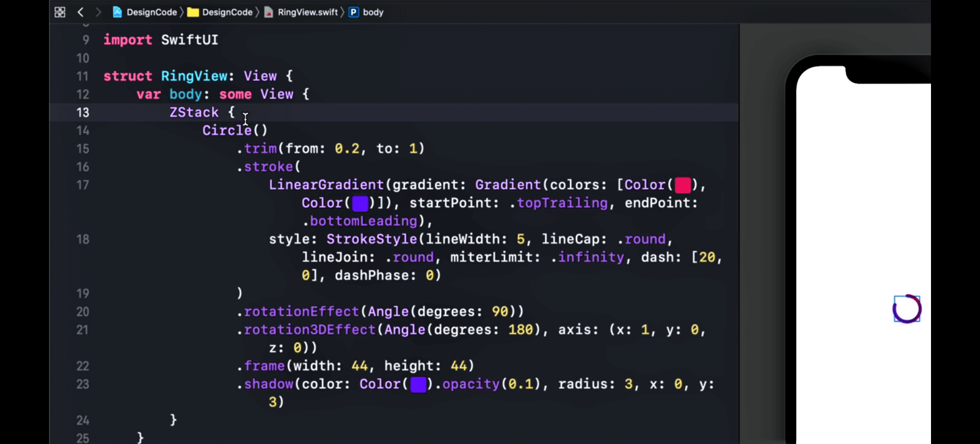980x444 pixels.
Task: Click the 'import' keyword
Action: (128, 40)
